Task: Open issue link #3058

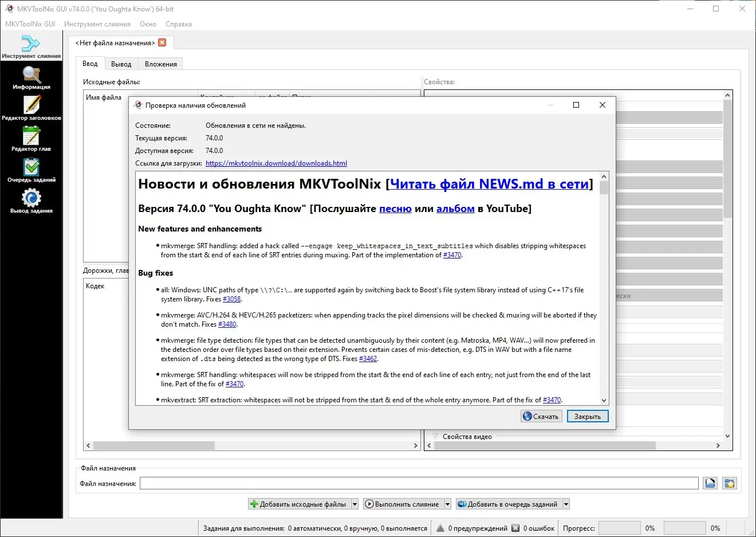Action: (x=231, y=299)
